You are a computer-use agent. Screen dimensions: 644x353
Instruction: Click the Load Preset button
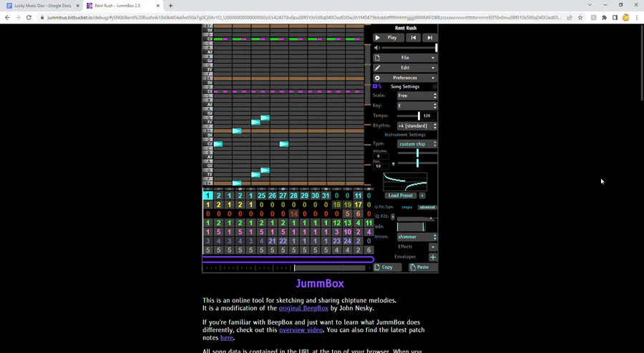(x=401, y=195)
